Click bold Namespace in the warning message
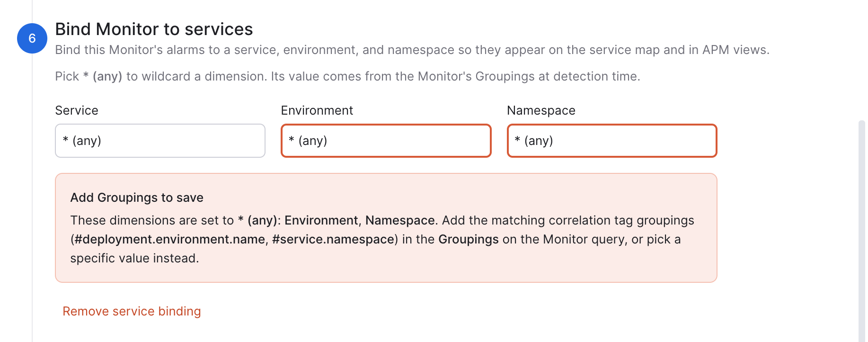The width and height of the screenshot is (868, 342). point(400,220)
